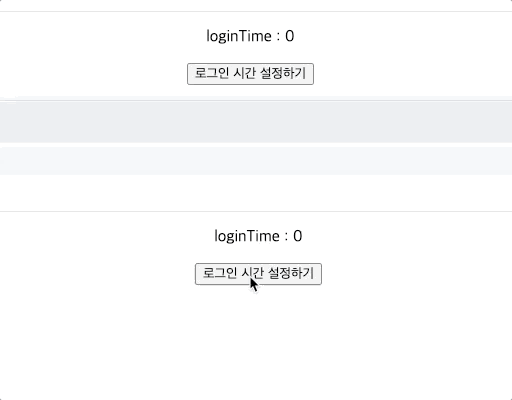Click the colon in the lower loginTime label
512x400 pixels.
286,237
